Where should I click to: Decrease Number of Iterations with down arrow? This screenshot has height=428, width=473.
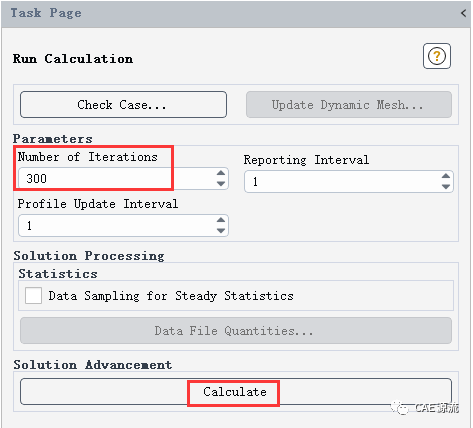coord(221,183)
